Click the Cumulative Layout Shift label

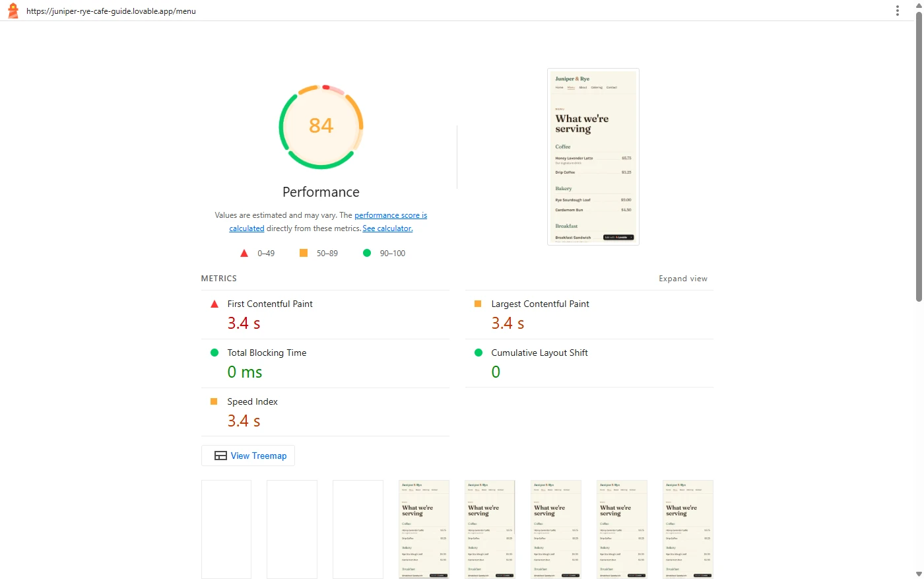(540, 353)
